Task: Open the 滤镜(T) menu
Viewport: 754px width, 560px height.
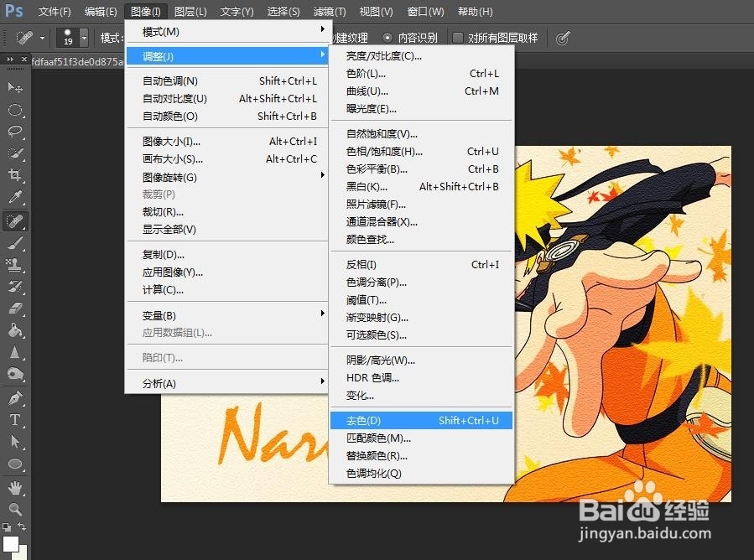Action: point(330,11)
